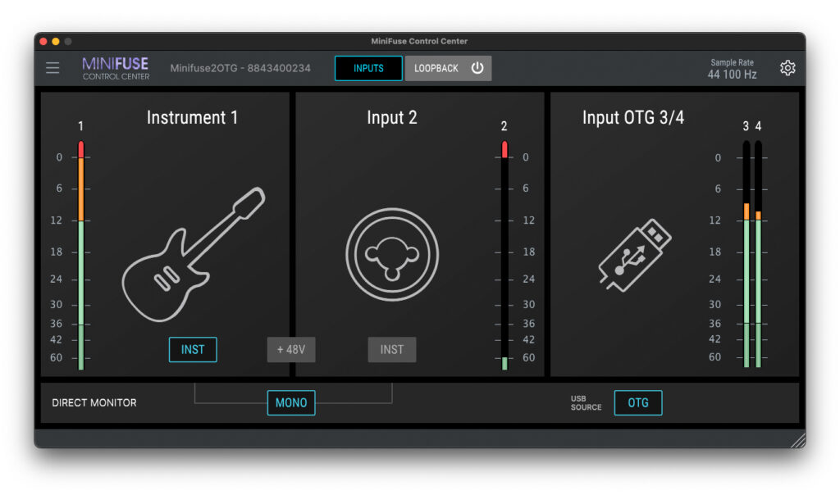The image size is (840, 504).
Task: Click the Loopback power icon
Action: [x=477, y=68]
